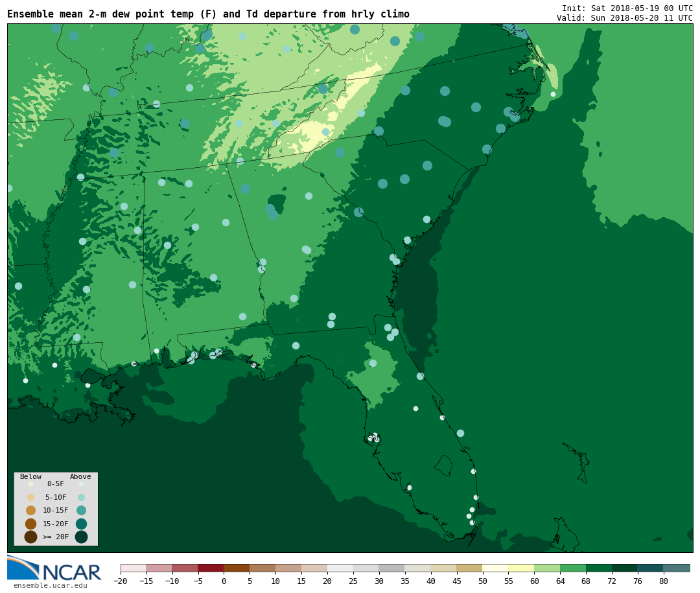Click the '25' colorbar tick label
This screenshot has height=593, width=700.
coord(354,581)
